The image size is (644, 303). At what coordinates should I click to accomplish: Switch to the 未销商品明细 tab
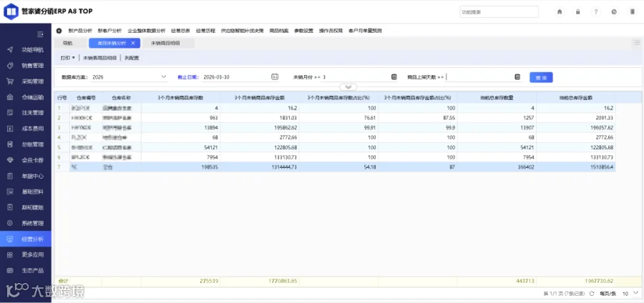tap(165, 43)
